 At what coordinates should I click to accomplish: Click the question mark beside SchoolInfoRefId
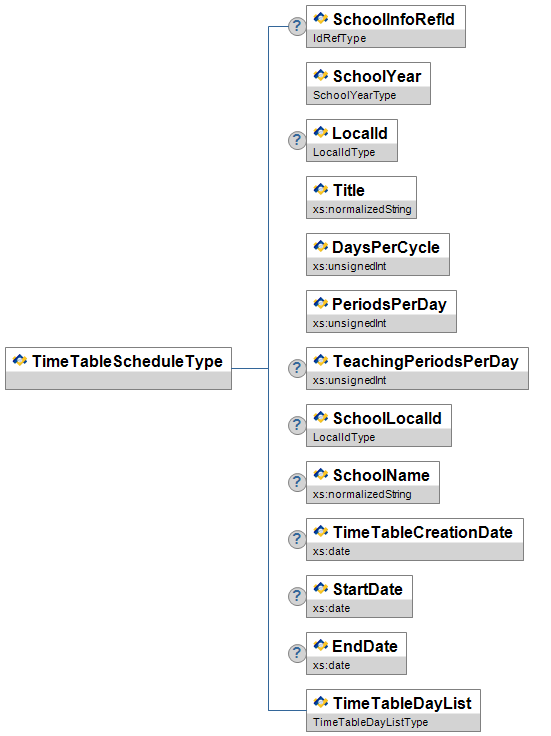(x=297, y=26)
